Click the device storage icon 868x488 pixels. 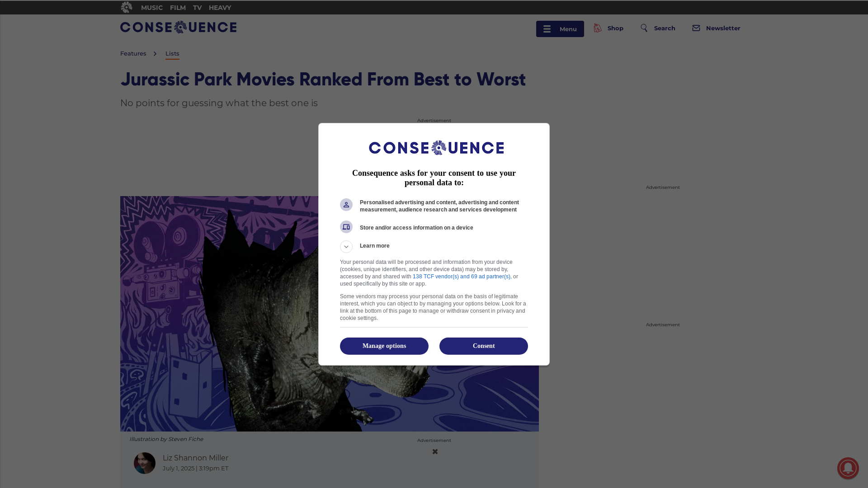pyautogui.click(x=346, y=227)
